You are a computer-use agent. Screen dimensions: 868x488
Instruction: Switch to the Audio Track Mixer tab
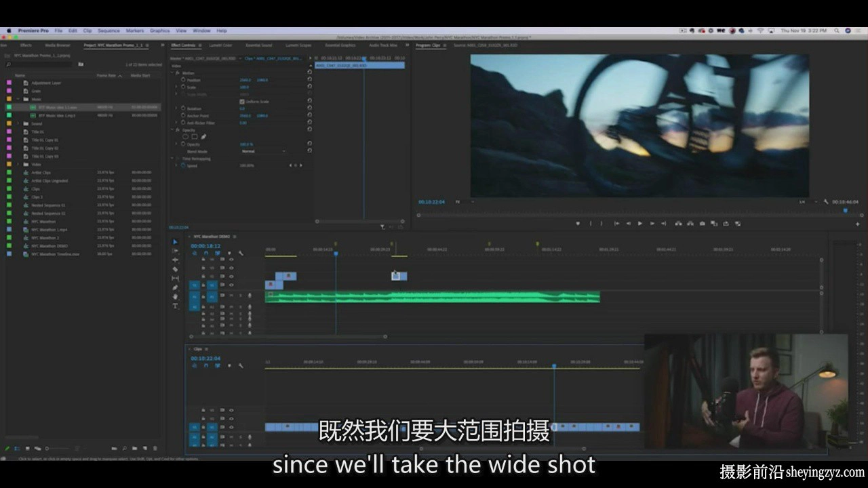pyautogui.click(x=383, y=45)
